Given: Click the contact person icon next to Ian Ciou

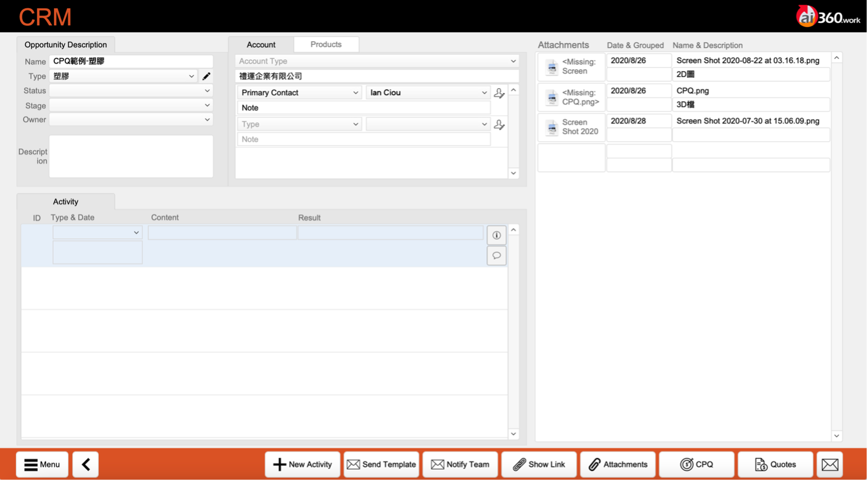Looking at the screenshot, I should 499,93.
